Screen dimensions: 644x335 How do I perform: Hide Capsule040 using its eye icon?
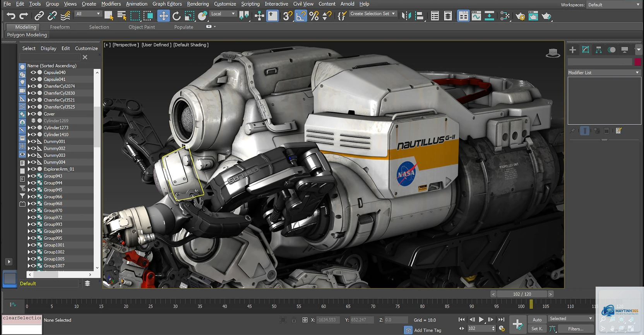point(33,72)
